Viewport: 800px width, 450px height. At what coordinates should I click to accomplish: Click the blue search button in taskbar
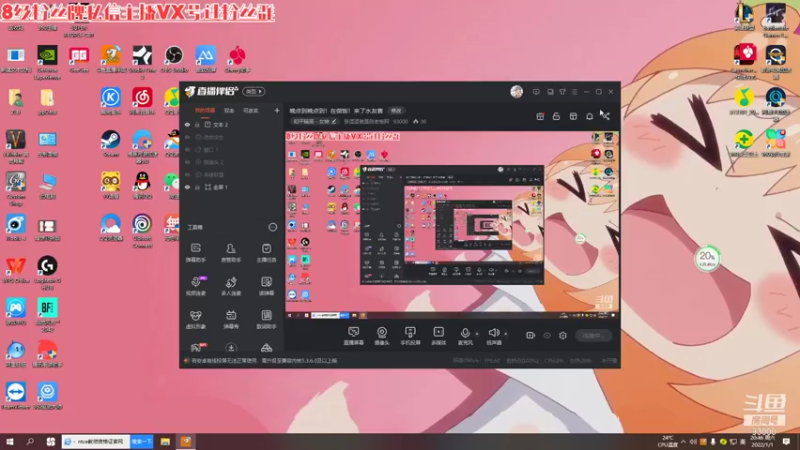[x=141, y=442]
